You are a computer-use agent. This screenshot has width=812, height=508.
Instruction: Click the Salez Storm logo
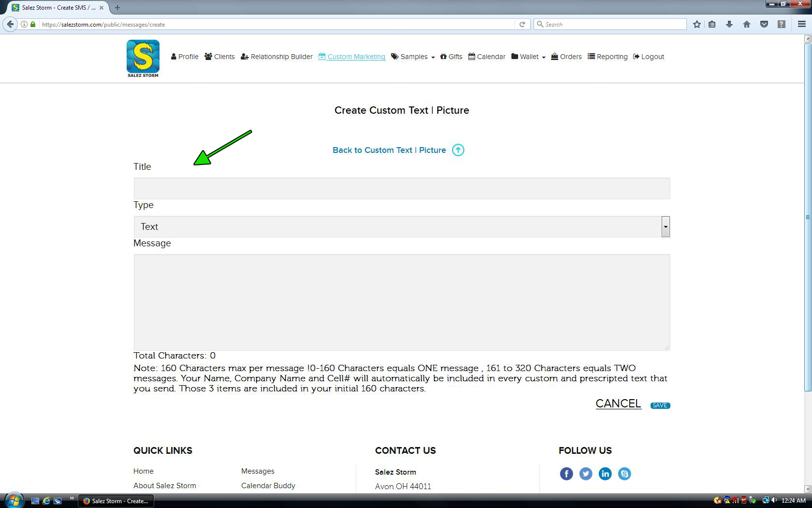pos(143,58)
